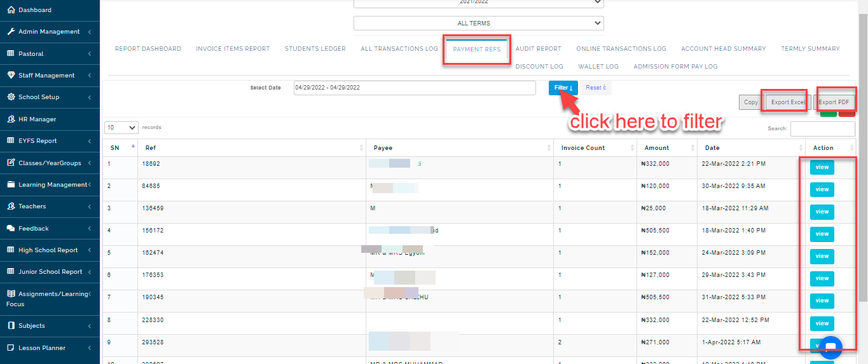Image resolution: width=868 pixels, height=364 pixels.
Task: Click the Copy button
Action: 751,102
